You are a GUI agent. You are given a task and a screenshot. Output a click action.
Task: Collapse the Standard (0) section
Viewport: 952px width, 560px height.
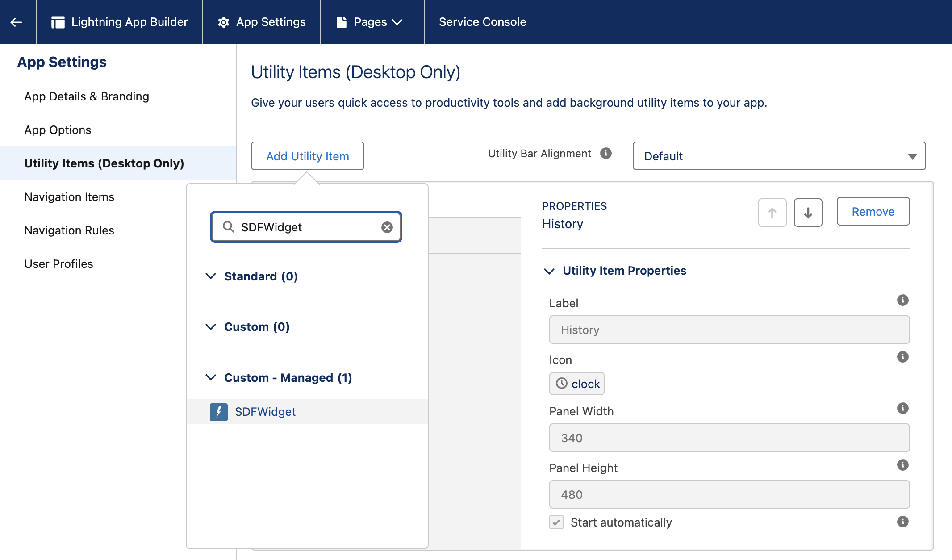click(211, 276)
